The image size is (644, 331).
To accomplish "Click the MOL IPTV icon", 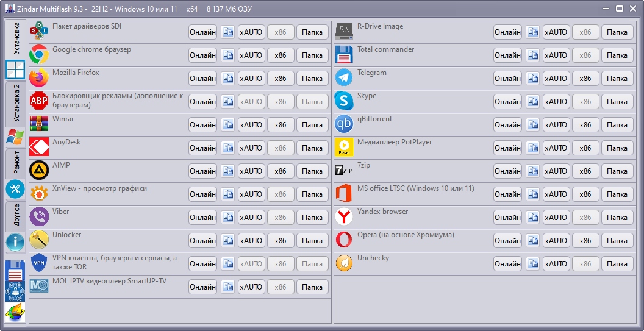I will click(x=39, y=286).
